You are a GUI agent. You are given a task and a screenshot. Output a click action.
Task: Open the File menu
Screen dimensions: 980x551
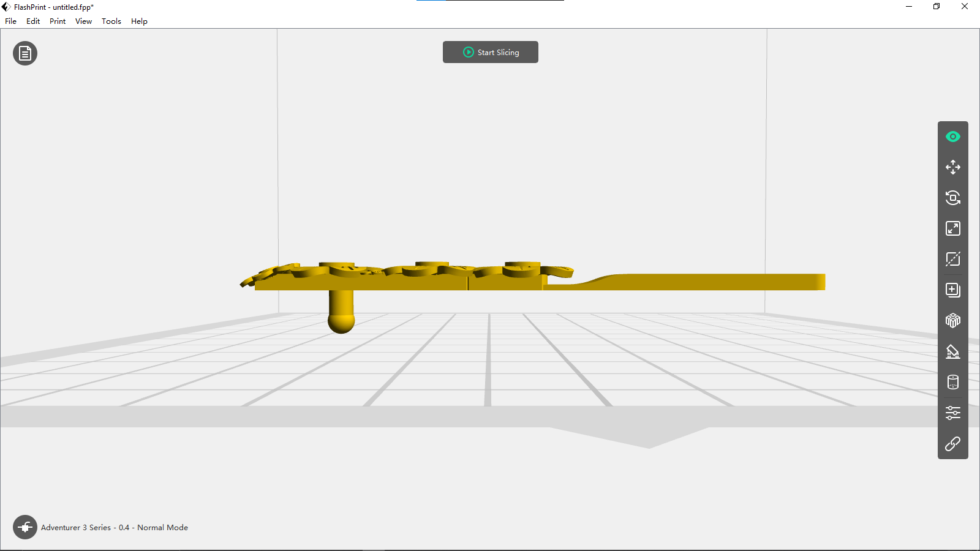(11, 21)
